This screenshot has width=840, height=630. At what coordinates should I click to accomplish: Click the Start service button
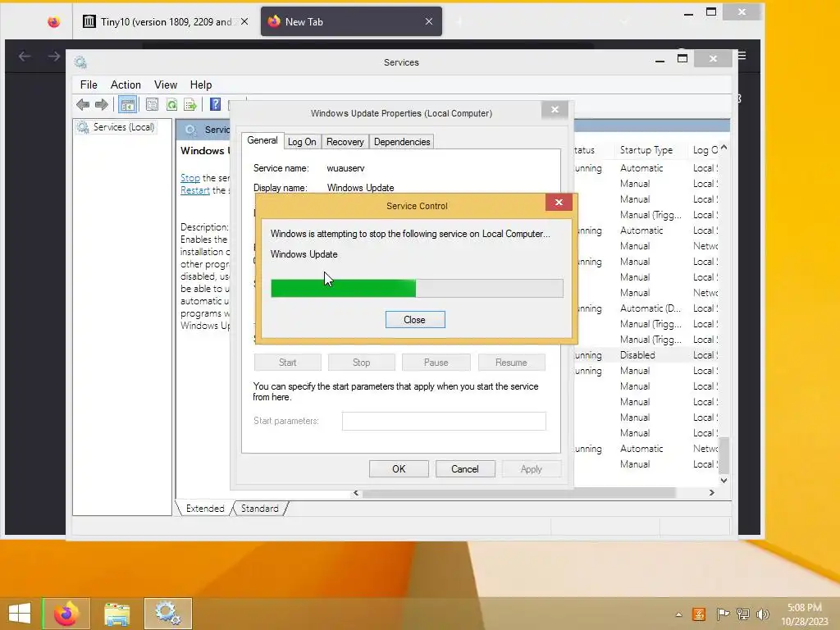click(288, 363)
